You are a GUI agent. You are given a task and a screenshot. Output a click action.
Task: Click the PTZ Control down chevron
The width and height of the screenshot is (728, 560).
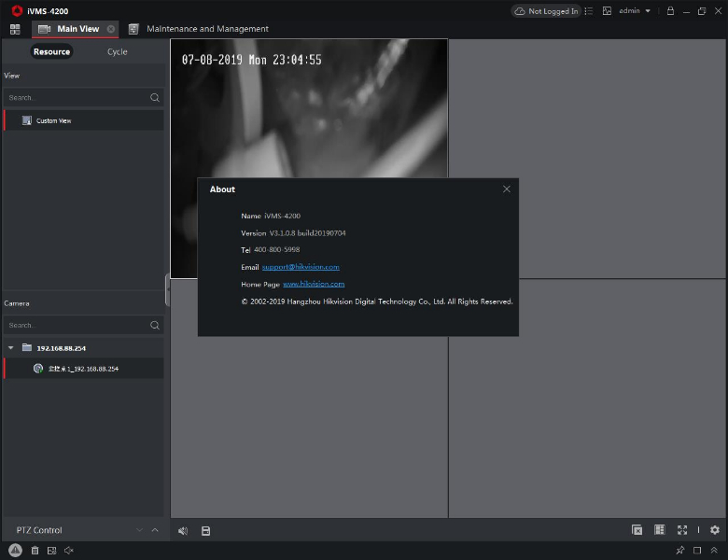(x=139, y=530)
